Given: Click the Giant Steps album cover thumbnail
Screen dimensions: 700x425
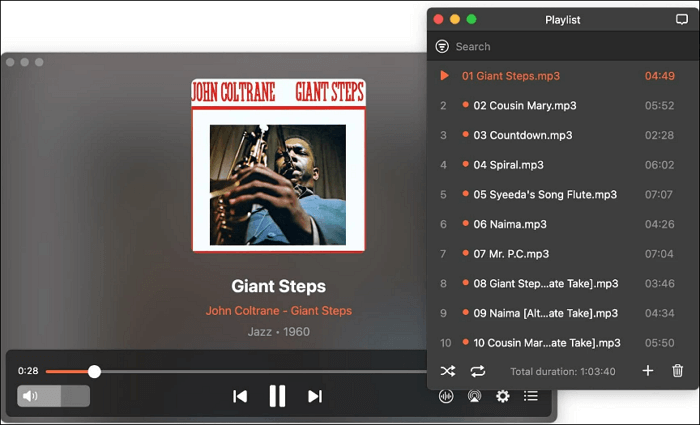Looking at the screenshot, I should point(278,166).
